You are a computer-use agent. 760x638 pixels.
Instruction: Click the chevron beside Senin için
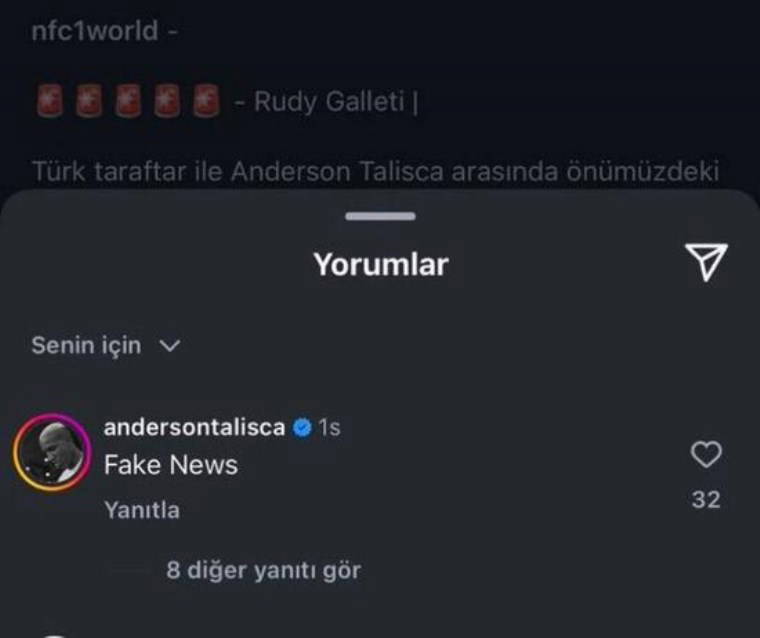(x=170, y=346)
